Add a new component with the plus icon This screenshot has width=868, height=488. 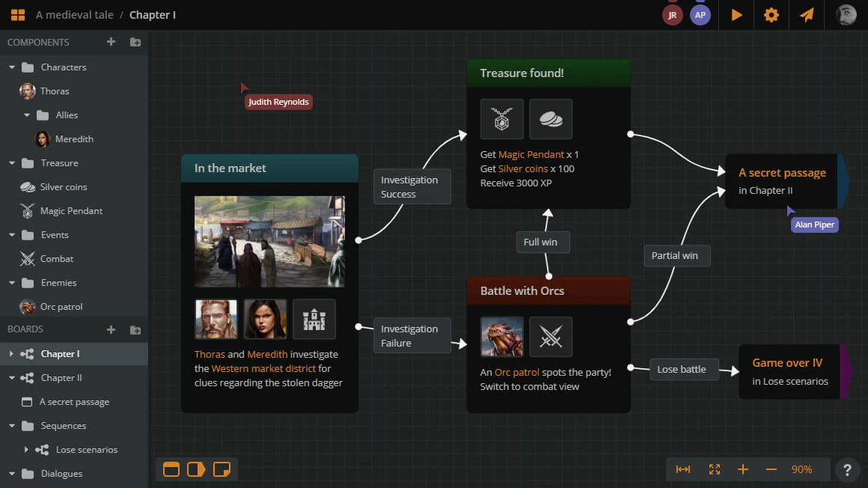[111, 42]
